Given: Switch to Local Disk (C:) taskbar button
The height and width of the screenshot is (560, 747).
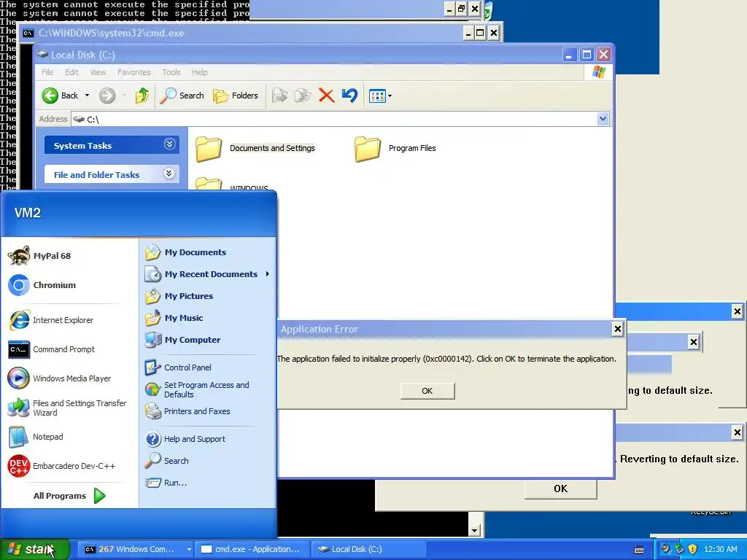Looking at the screenshot, I should [367, 549].
